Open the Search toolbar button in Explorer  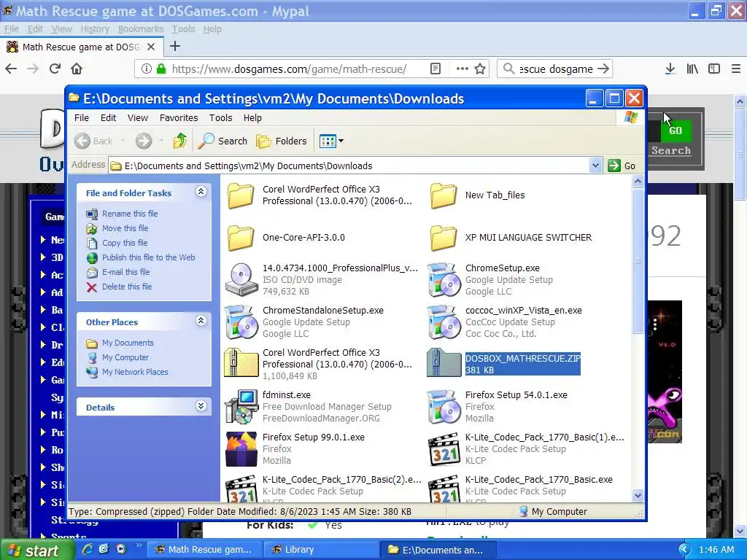coord(223,141)
